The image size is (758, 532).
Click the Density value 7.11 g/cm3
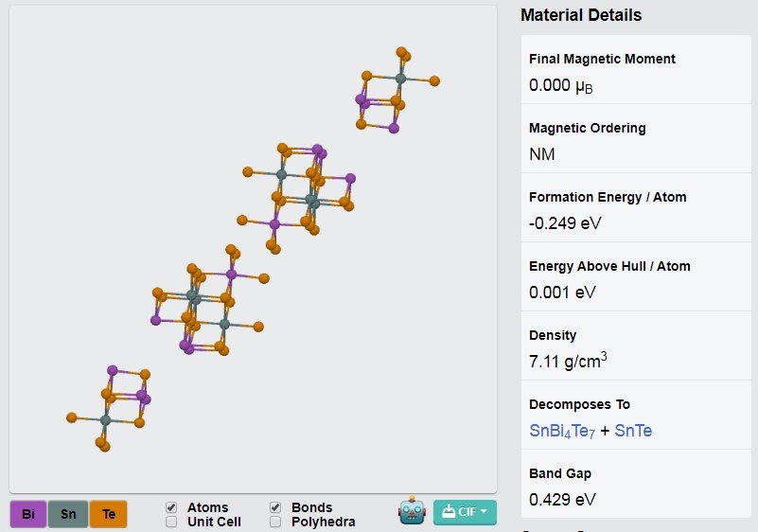pyautogui.click(x=568, y=361)
